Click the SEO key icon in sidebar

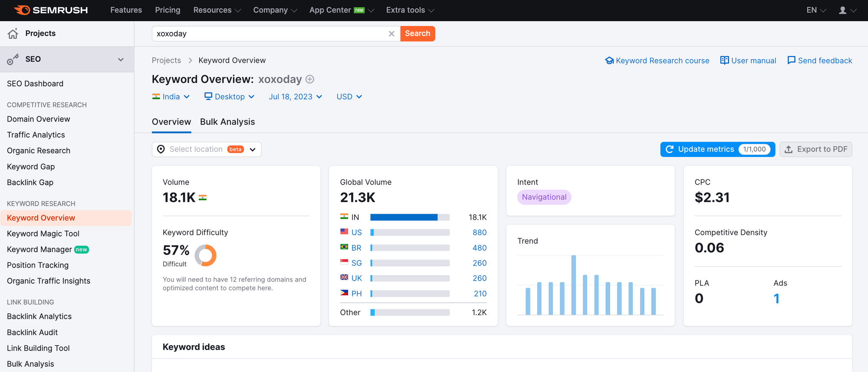(x=13, y=59)
